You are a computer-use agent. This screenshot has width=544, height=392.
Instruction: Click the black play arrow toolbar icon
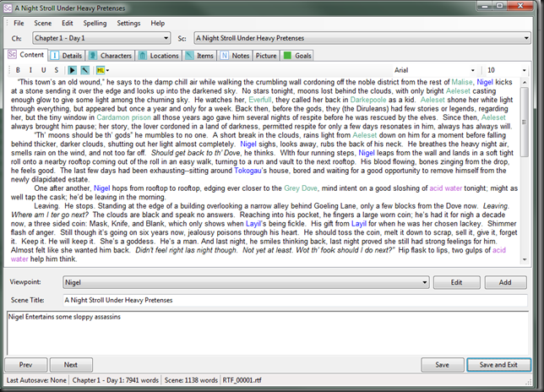point(72,70)
